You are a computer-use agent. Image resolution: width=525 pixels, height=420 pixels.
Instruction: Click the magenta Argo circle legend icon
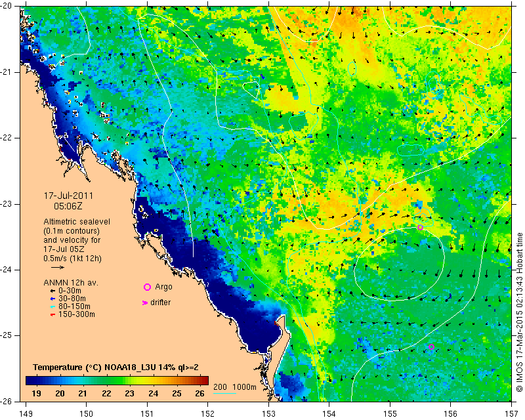[x=147, y=287]
